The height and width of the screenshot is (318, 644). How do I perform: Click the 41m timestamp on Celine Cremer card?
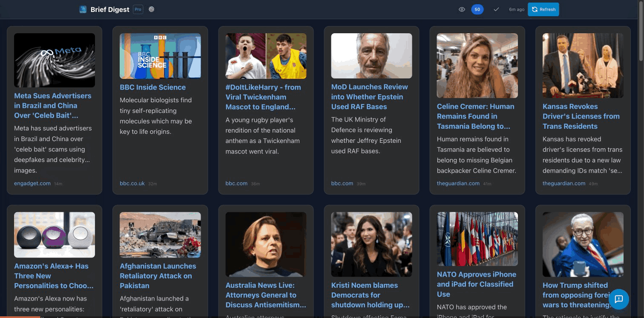tap(487, 184)
